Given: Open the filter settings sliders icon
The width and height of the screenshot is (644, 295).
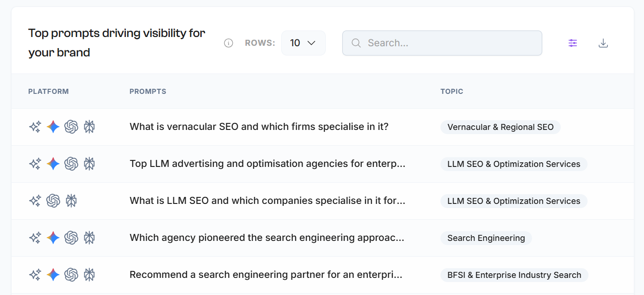Looking at the screenshot, I should (573, 43).
